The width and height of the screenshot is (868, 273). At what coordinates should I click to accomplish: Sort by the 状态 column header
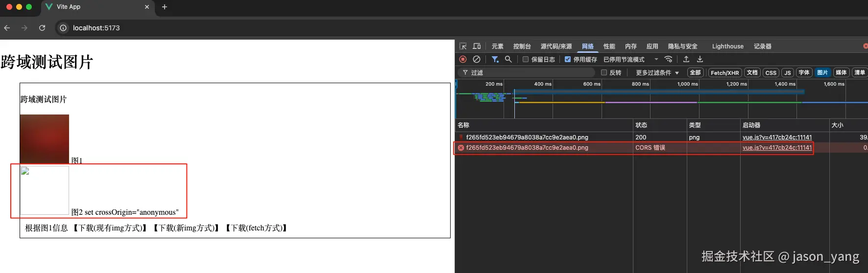point(660,125)
